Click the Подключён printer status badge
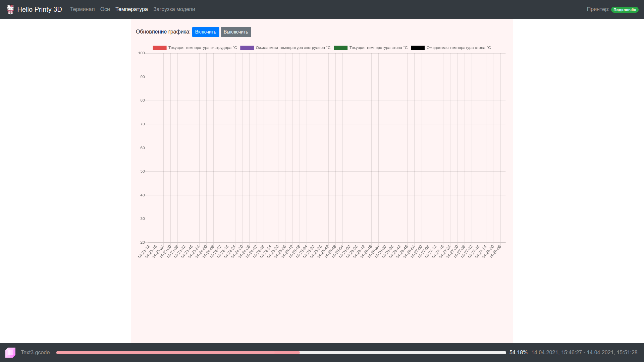Screen dimensions: 644x362 pyautogui.click(x=625, y=10)
